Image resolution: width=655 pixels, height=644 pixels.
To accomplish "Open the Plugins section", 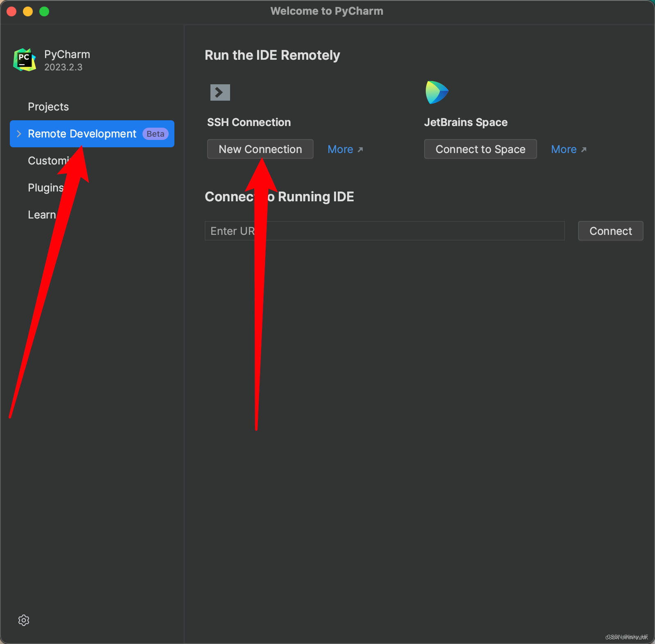I will (45, 187).
